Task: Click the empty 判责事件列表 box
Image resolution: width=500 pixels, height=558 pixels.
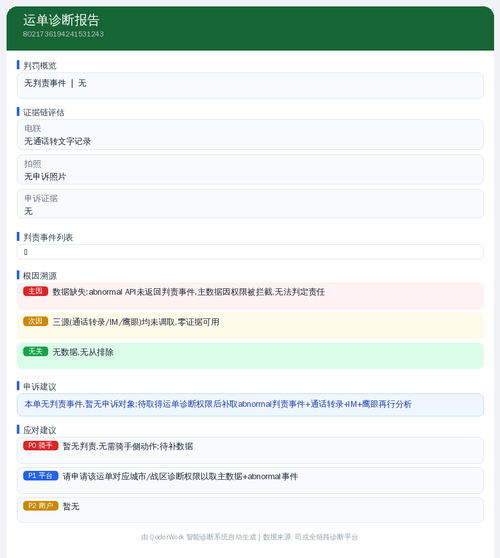Action: [250, 252]
